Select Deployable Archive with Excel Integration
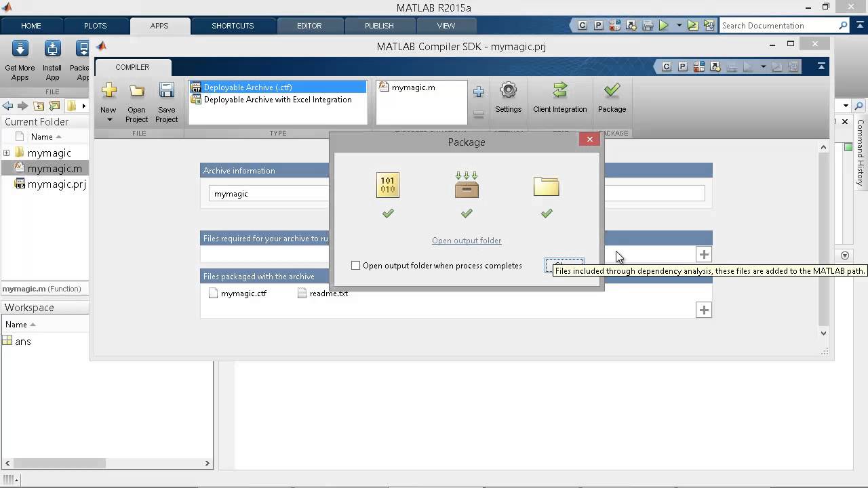The image size is (868, 488). 278,100
